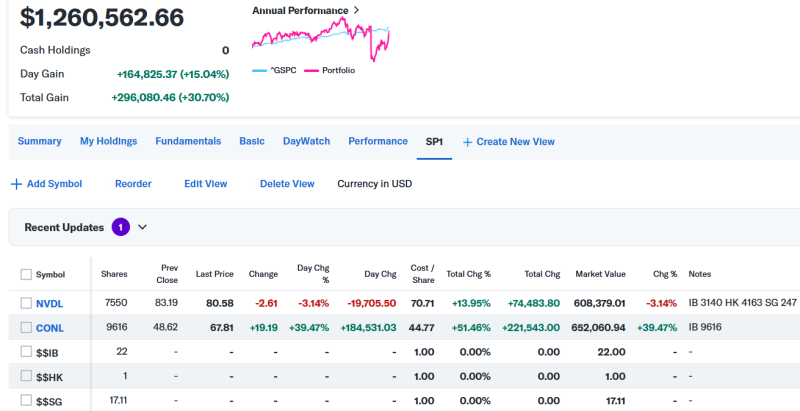The image size is (800, 411).
Task: Click Edit View
Action: coord(205,184)
